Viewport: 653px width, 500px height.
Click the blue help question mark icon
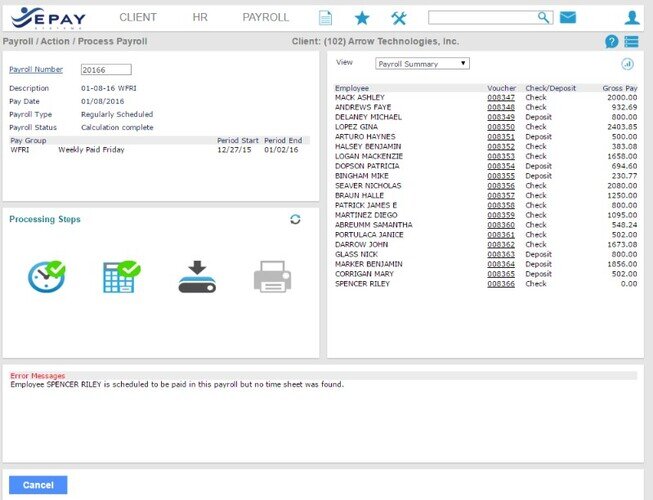(612, 42)
